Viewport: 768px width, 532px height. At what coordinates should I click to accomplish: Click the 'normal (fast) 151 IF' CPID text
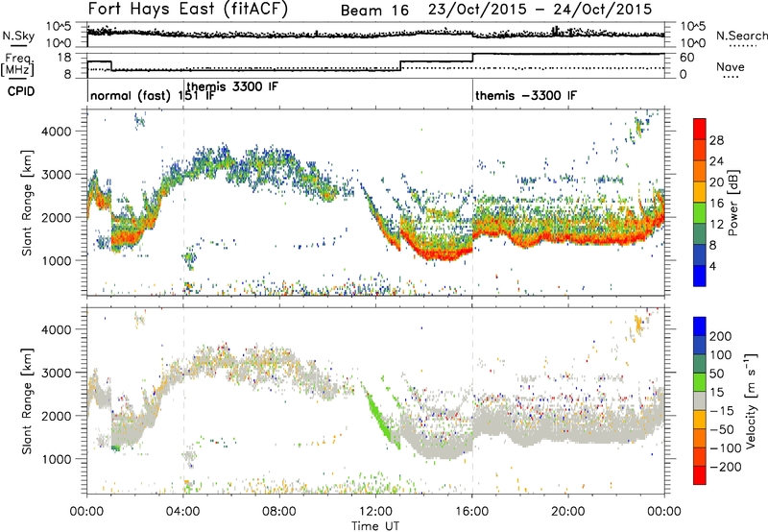pos(153,95)
